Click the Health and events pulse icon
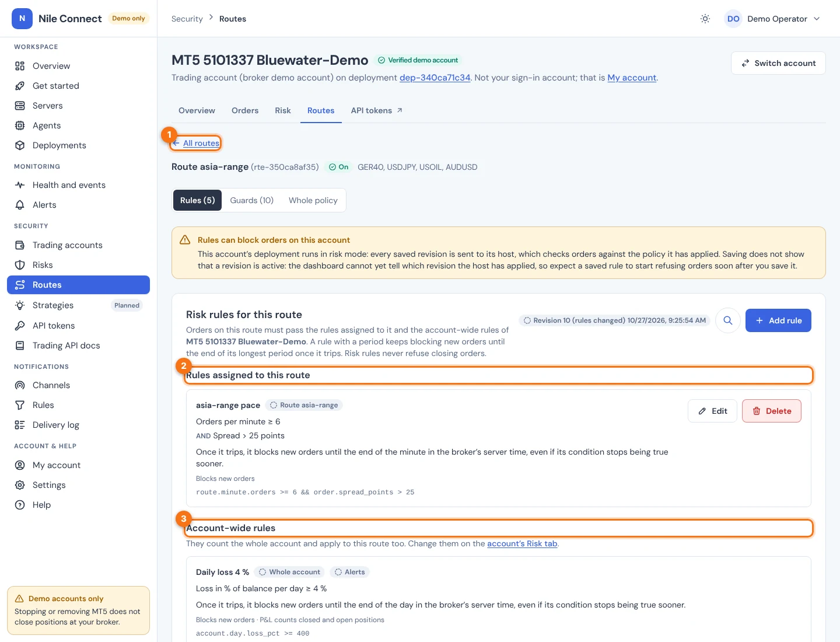 point(20,185)
